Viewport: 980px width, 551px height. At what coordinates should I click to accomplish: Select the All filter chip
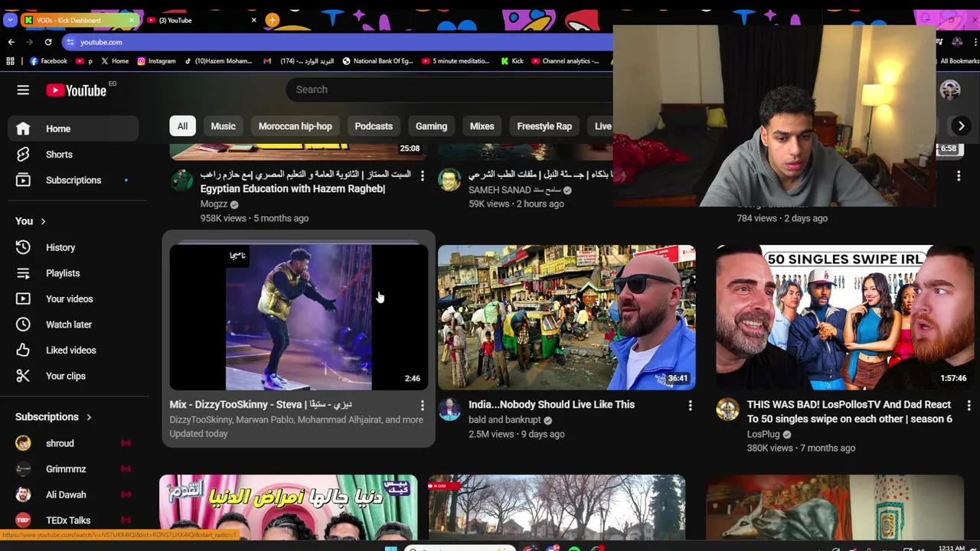[182, 126]
